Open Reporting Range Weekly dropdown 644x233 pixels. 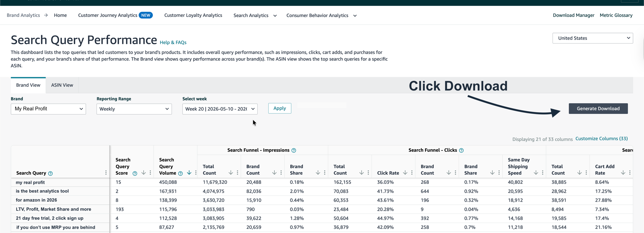pos(134,109)
